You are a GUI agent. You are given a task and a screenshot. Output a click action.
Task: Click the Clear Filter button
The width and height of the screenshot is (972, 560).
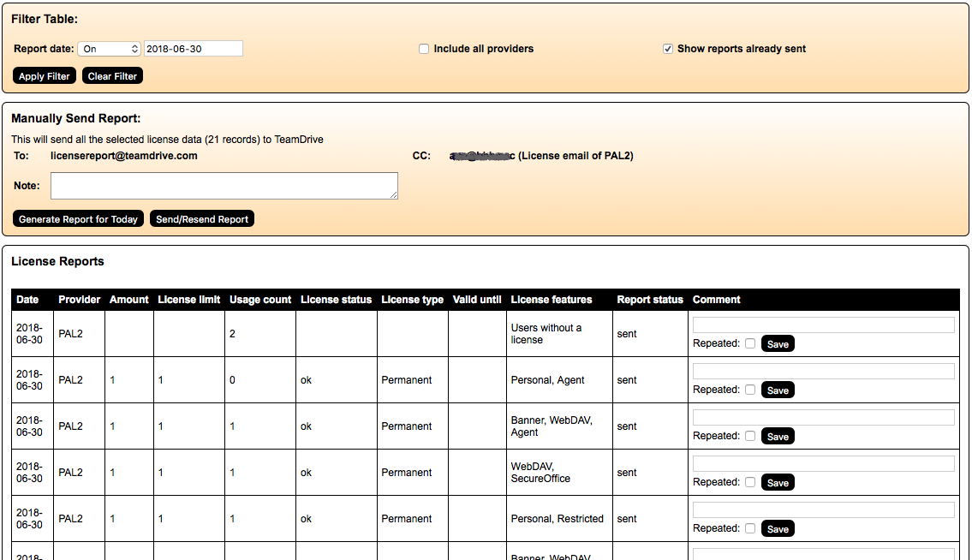(111, 75)
